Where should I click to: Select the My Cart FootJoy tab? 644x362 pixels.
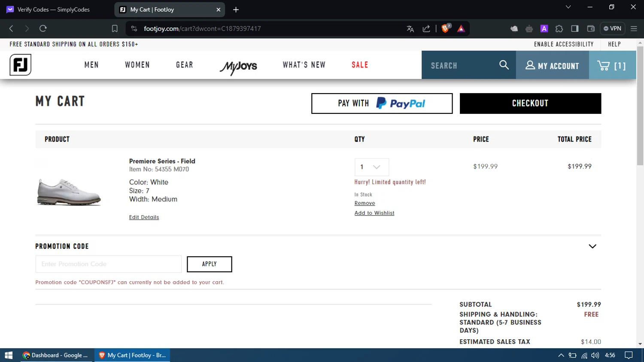pyautogui.click(x=170, y=9)
